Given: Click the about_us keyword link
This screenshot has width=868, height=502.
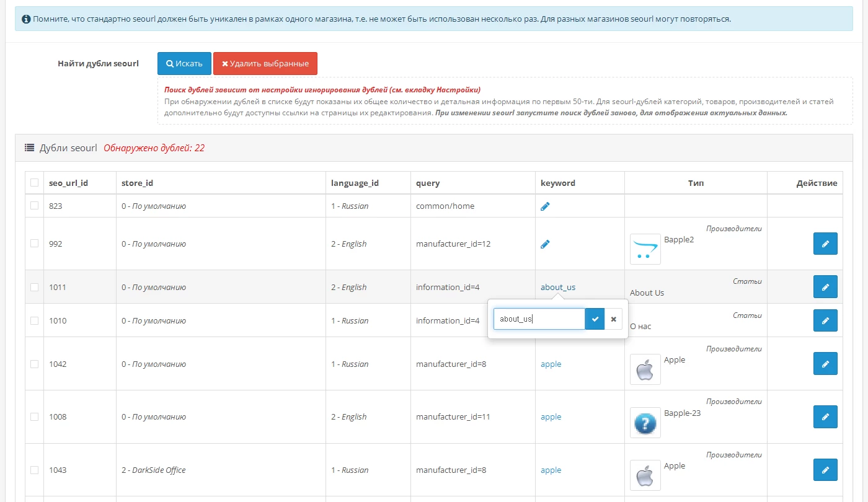Looking at the screenshot, I should [558, 288].
